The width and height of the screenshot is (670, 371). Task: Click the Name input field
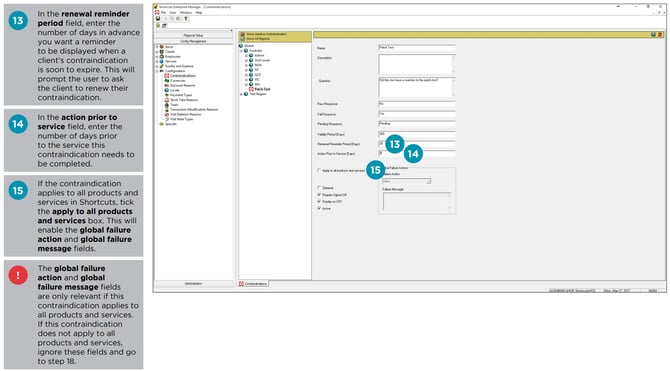(x=417, y=47)
